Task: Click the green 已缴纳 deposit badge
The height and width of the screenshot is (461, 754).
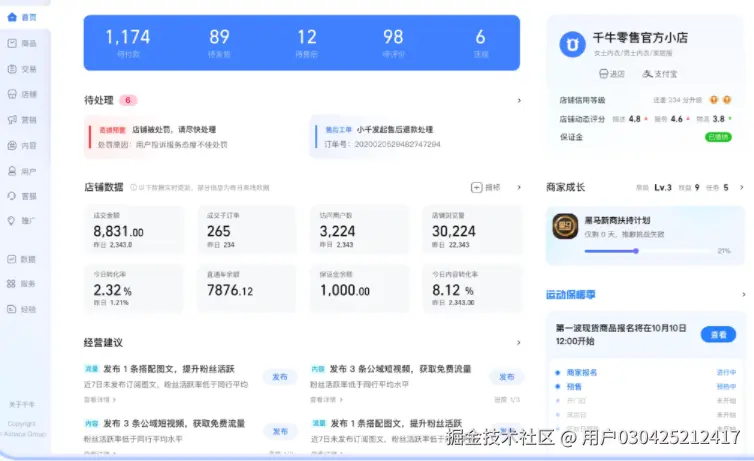Action: 718,137
